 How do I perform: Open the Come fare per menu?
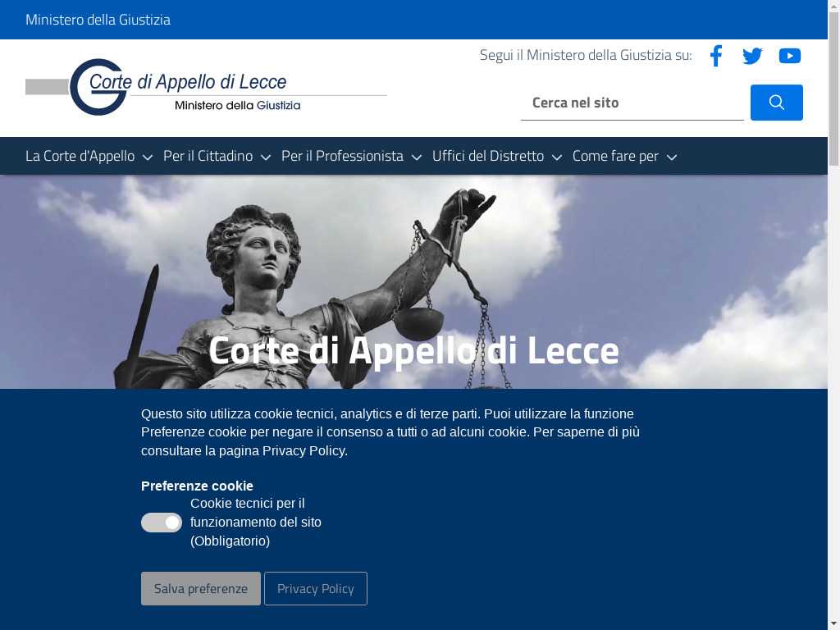[x=615, y=156]
